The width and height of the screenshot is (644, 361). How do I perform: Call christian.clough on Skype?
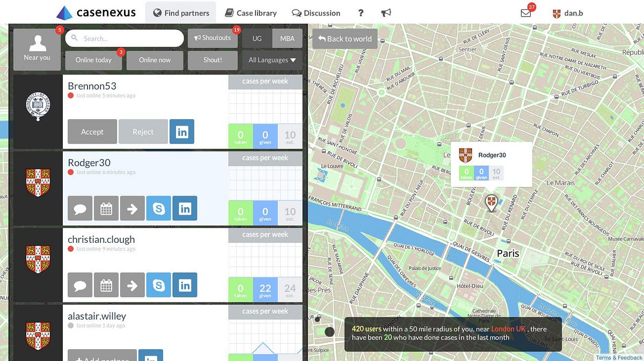158,285
